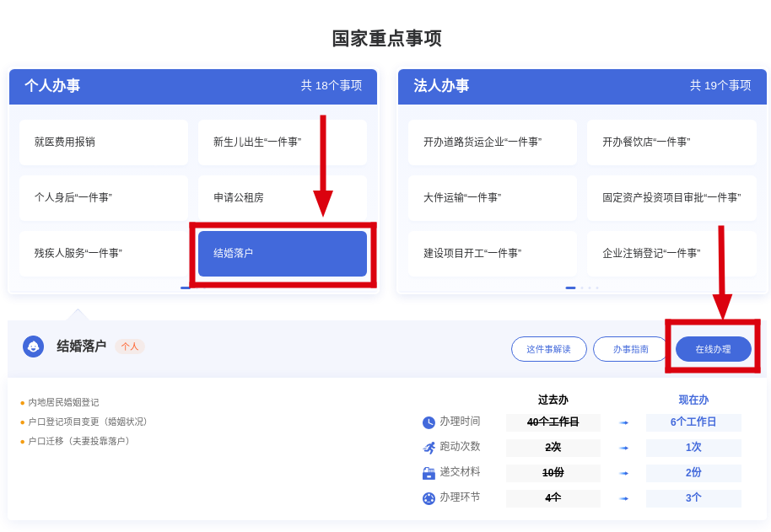Click the process icon beside 办理环节
Viewport: 771px width, 532px height.
coord(429,498)
